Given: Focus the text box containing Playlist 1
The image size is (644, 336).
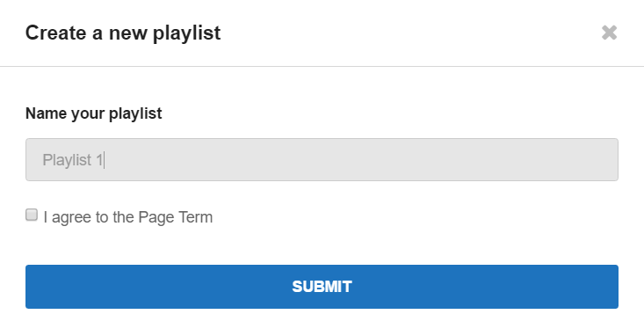Looking at the screenshot, I should click(x=322, y=159).
